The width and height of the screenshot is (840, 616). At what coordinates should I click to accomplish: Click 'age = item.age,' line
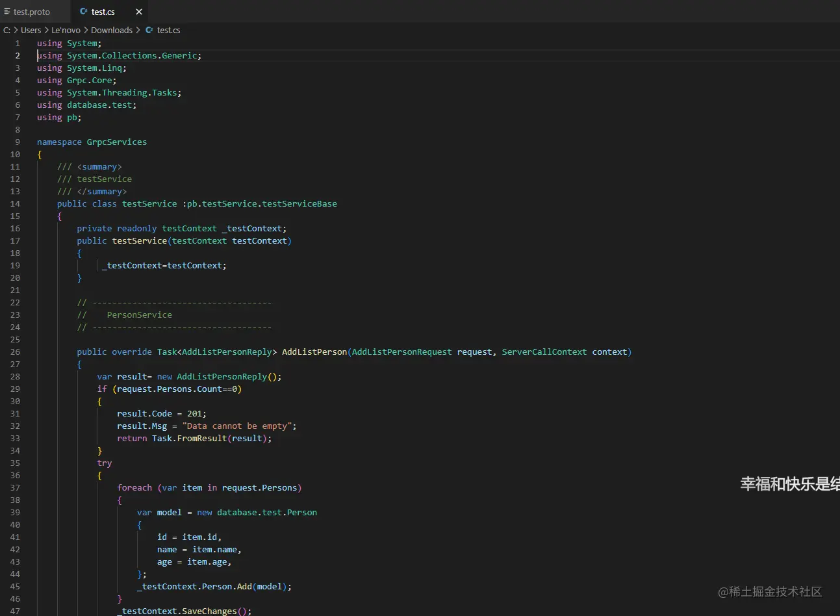coord(194,561)
